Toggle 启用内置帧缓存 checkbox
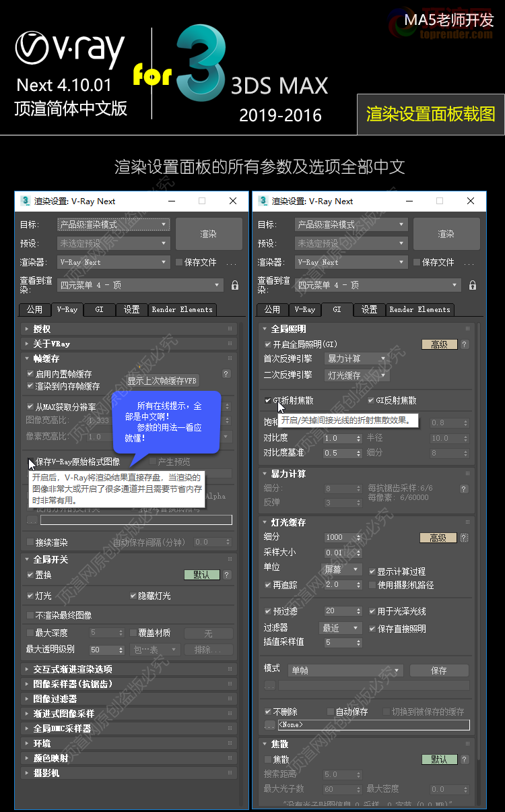Viewport: 505px width, 812px height. point(30,374)
